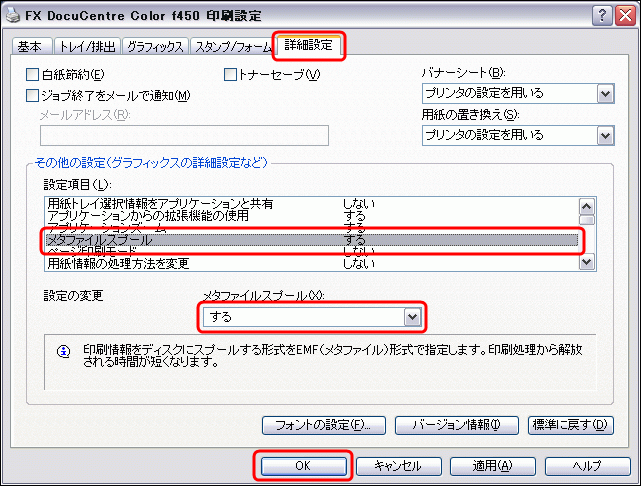Click 標準に戻す button
This screenshot has height=486, width=641.
pos(571,425)
